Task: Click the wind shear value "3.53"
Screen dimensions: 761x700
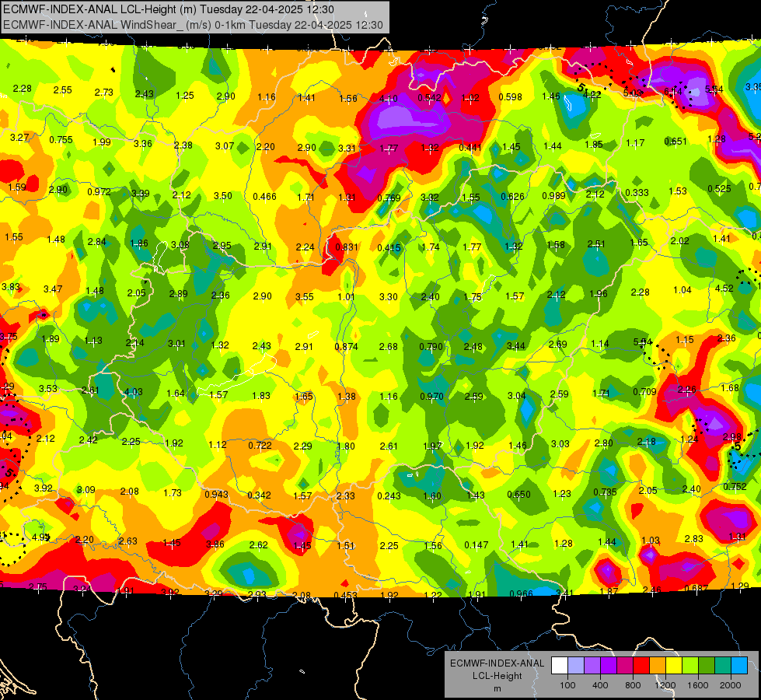Action: (x=48, y=389)
